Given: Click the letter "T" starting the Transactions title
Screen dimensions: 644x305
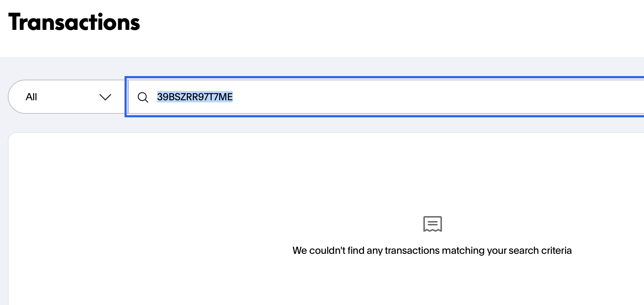Looking at the screenshot, I should 15,22.
